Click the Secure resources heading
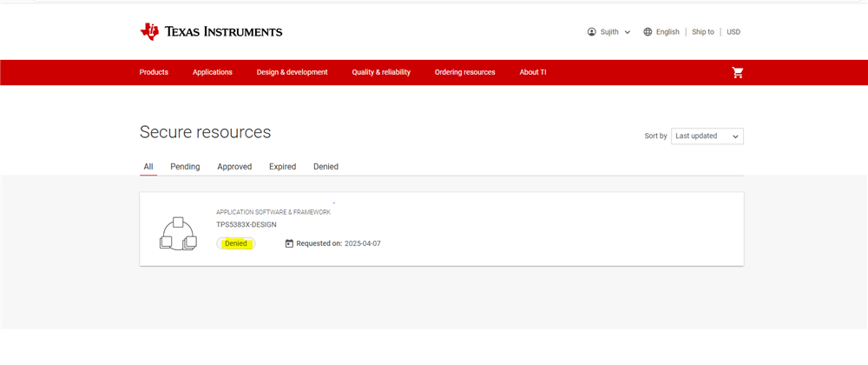Screen dimensions: 868x365 (206, 132)
